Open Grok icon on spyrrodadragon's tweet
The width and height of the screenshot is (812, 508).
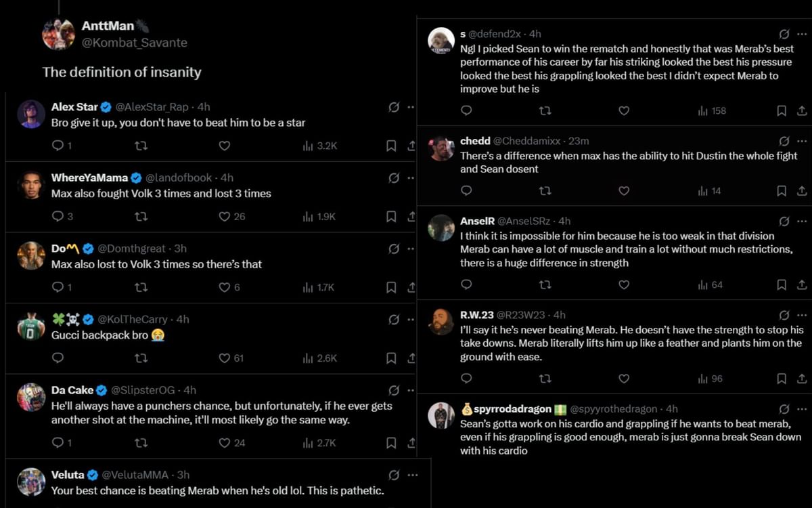coord(784,409)
